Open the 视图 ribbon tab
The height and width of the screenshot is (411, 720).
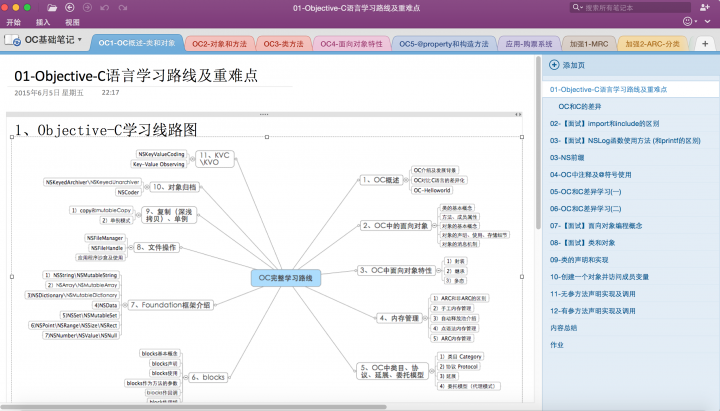pyautogui.click(x=72, y=21)
